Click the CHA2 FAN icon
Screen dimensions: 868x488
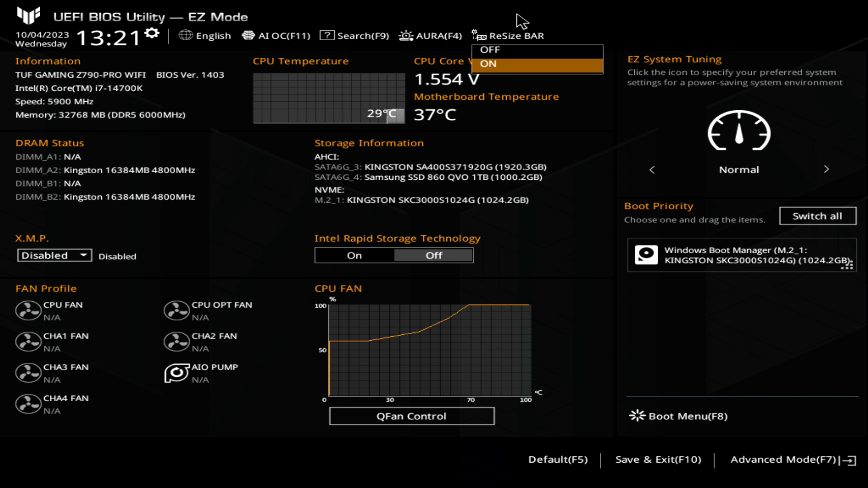pyautogui.click(x=176, y=342)
